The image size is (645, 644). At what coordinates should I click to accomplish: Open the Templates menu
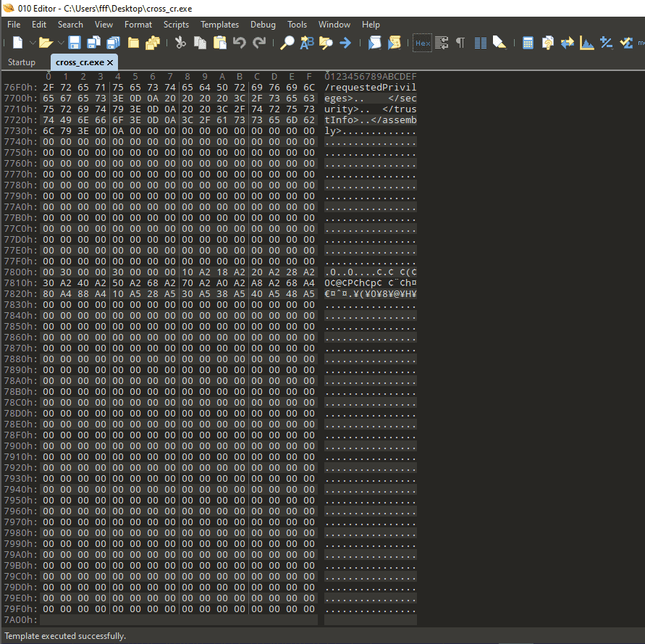pyautogui.click(x=219, y=25)
